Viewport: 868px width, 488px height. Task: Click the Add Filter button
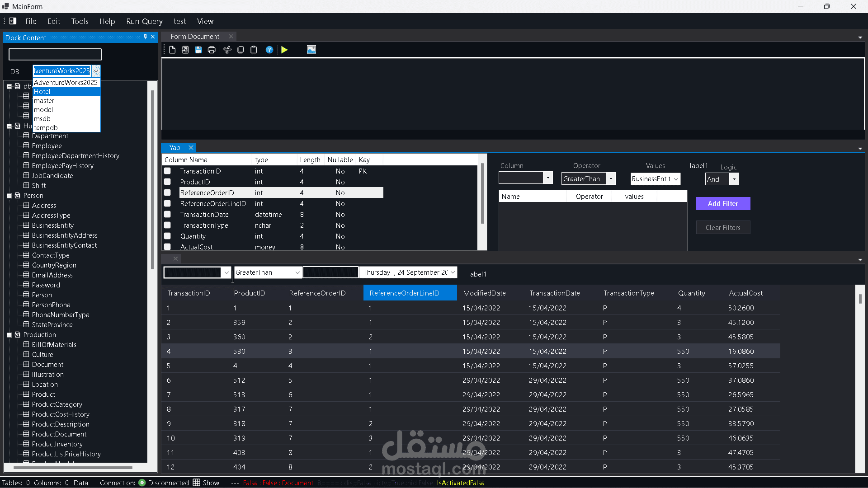point(723,204)
